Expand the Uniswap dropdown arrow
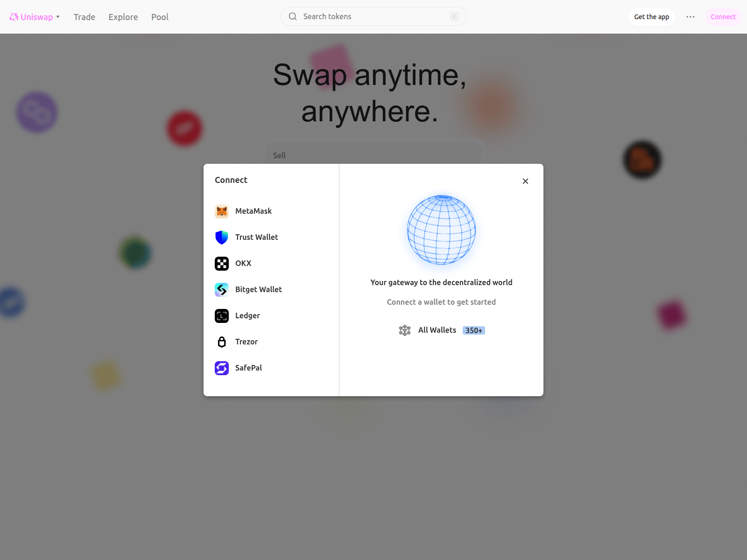The height and width of the screenshot is (560, 747). pyautogui.click(x=58, y=17)
